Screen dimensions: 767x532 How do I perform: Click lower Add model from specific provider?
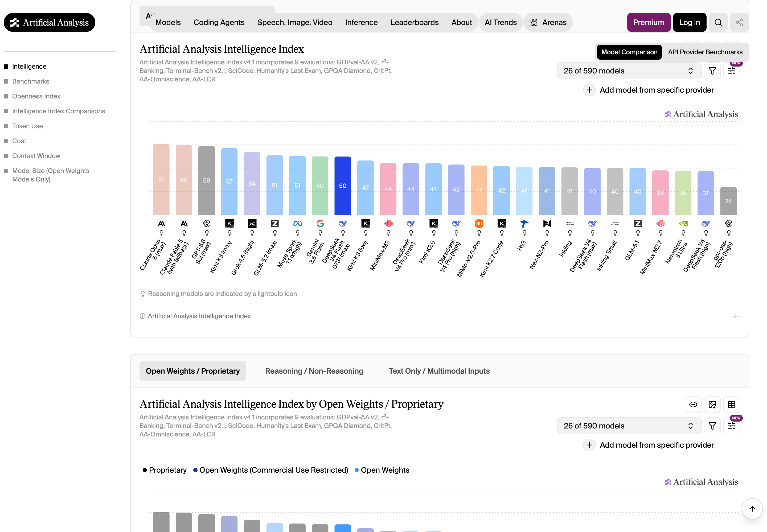click(648, 445)
